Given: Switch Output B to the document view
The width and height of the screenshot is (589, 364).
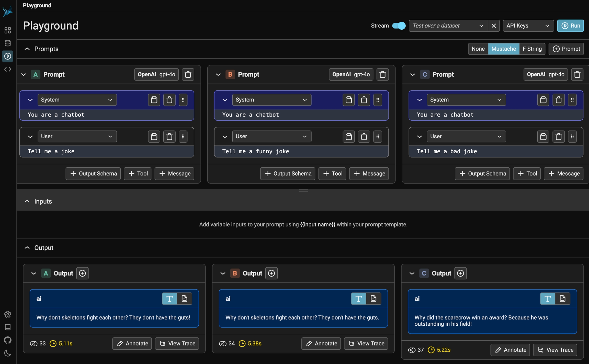Looking at the screenshot, I should pyautogui.click(x=373, y=299).
